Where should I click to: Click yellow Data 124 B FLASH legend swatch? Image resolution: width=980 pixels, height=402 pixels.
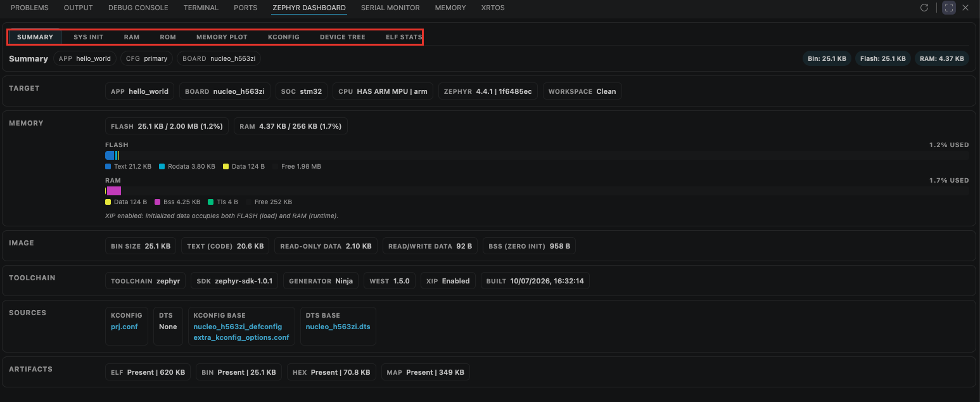pos(226,167)
